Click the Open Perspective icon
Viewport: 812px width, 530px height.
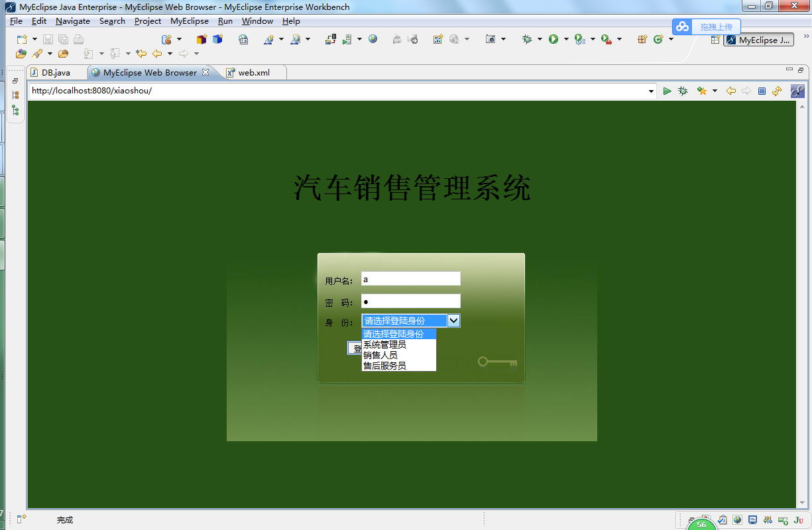click(x=715, y=40)
